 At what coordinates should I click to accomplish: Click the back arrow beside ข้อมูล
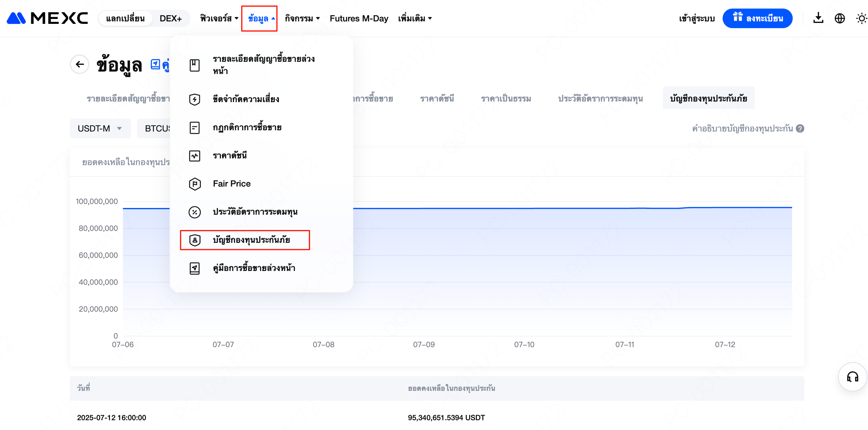tap(80, 64)
